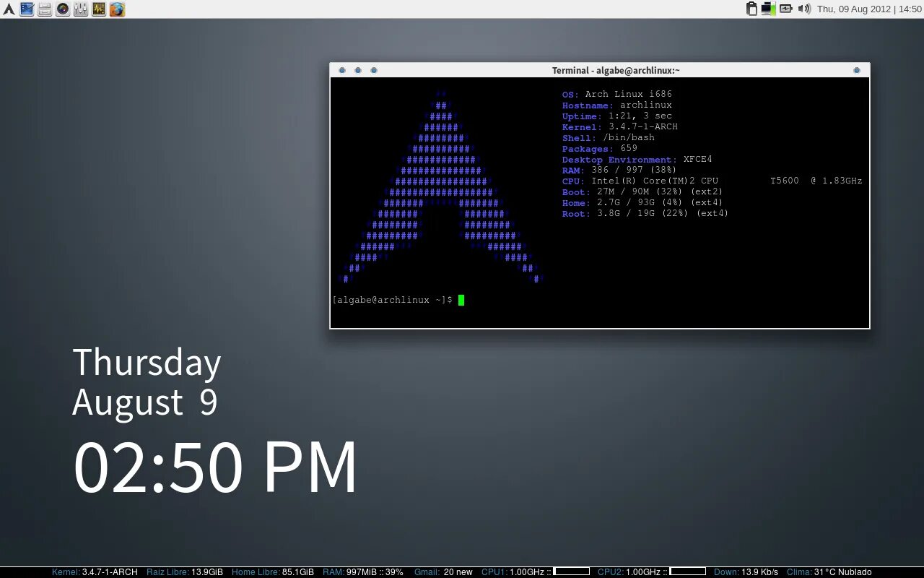Open the Arch Linux applications menu icon
Viewport: 924px width, 578px height.
click(x=9, y=9)
